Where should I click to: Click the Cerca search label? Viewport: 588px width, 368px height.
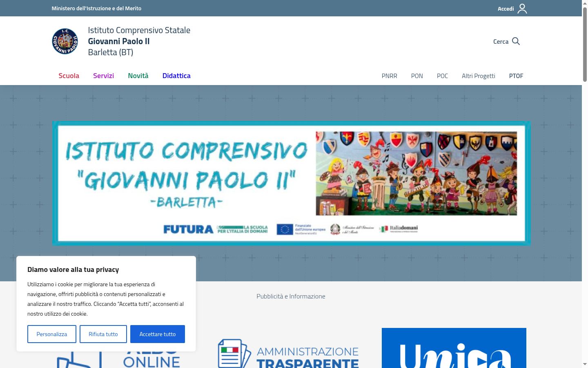[x=501, y=42]
